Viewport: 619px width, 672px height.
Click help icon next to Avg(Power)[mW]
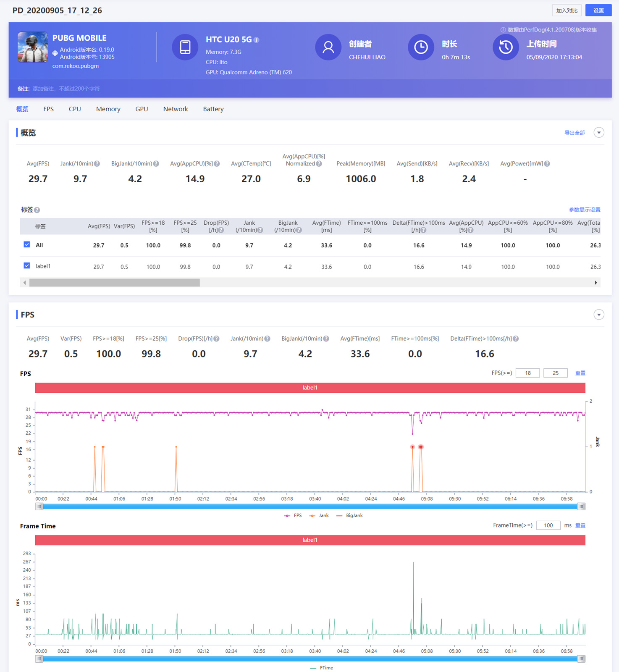click(x=547, y=164)
